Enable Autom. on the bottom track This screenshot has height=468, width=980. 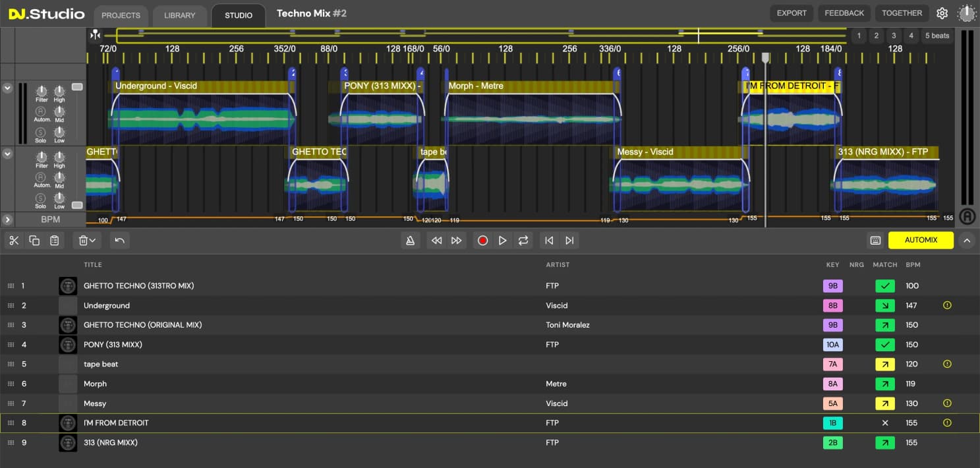coord(41,178)
